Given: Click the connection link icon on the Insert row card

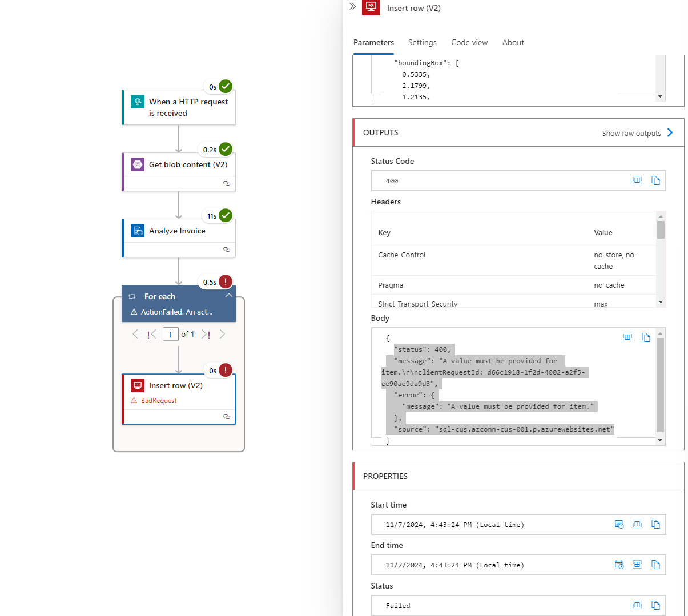Looking at the screenshot, I should 227,417.
